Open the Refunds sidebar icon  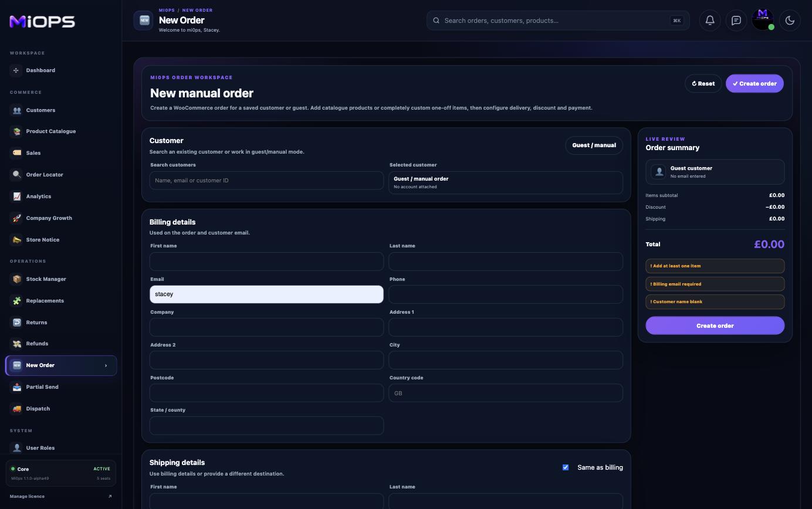[x=16, y=344]
